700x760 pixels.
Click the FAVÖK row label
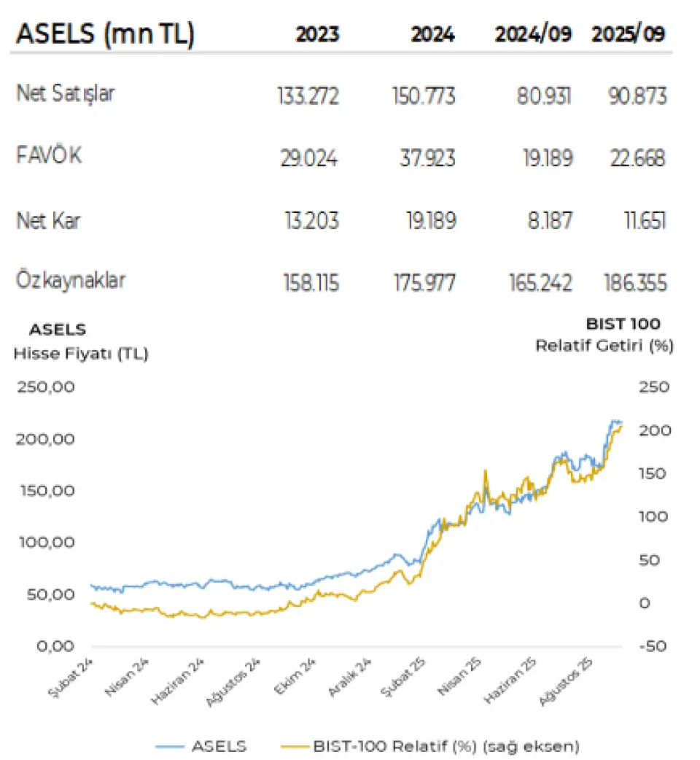pyautogui.click(x=50, y=156)
